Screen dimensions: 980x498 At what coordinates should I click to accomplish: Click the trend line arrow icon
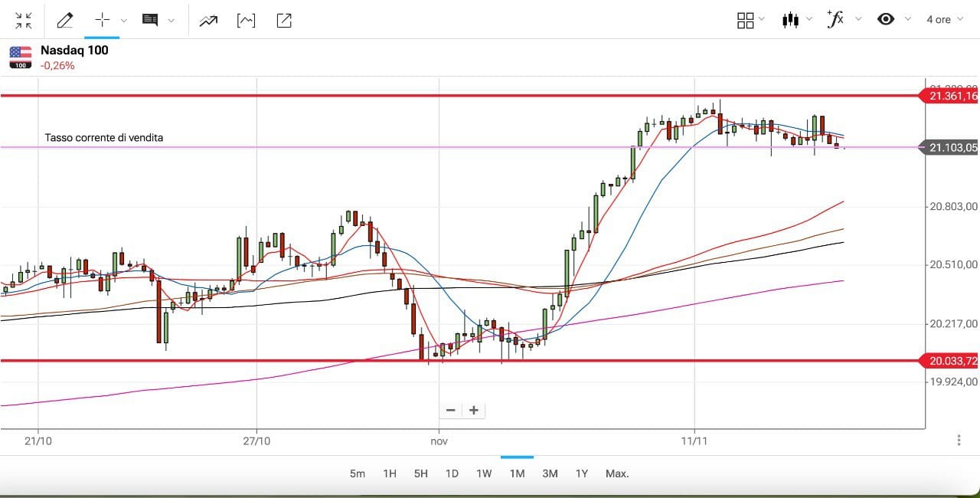click(x=208, y=21)
